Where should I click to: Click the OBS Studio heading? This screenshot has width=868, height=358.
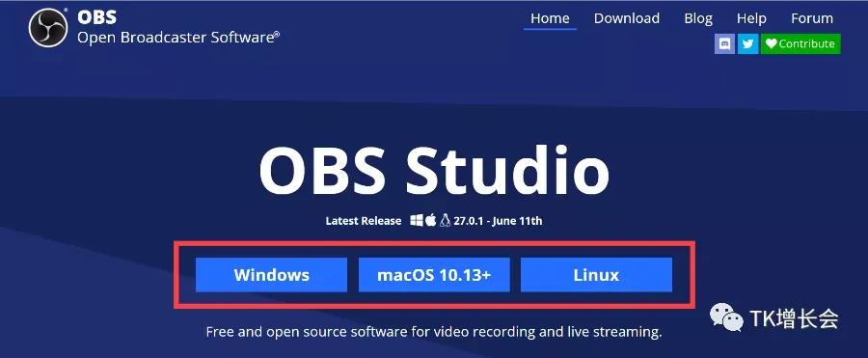click(x=434, y=171)
